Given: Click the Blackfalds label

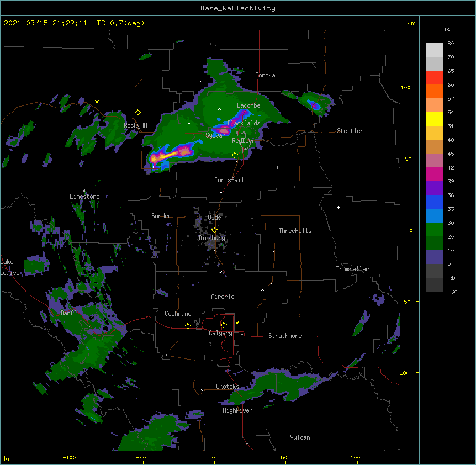Looking at the screenshot, I should pyautogui.click(x=244, y=123).
